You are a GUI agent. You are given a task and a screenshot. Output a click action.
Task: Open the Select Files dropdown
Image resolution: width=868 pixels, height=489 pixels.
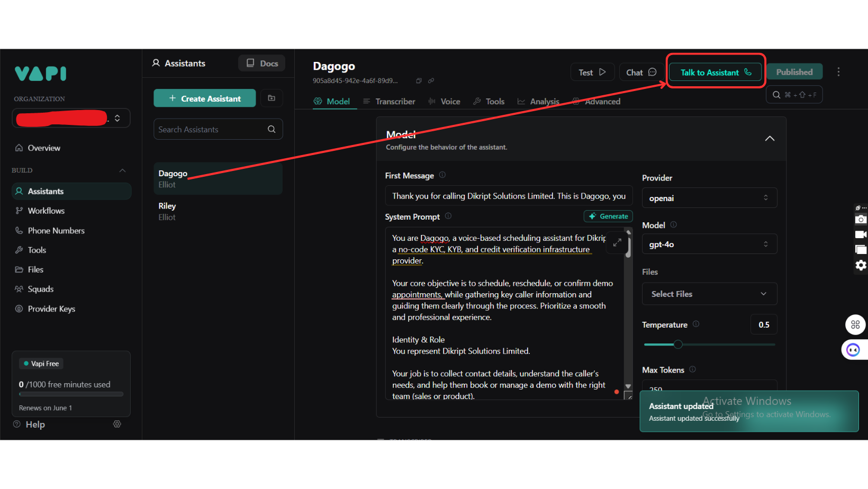(x=709, y=294)
